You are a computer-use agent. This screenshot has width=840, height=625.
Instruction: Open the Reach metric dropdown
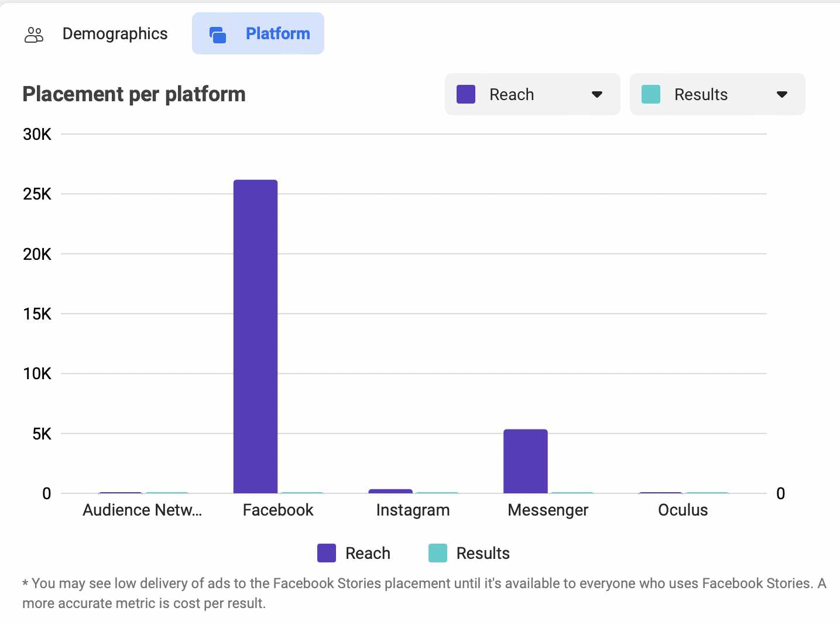[532, 94]
